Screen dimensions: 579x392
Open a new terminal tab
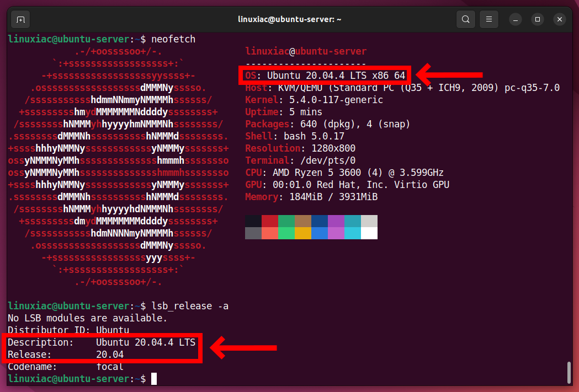pos(20,19)
